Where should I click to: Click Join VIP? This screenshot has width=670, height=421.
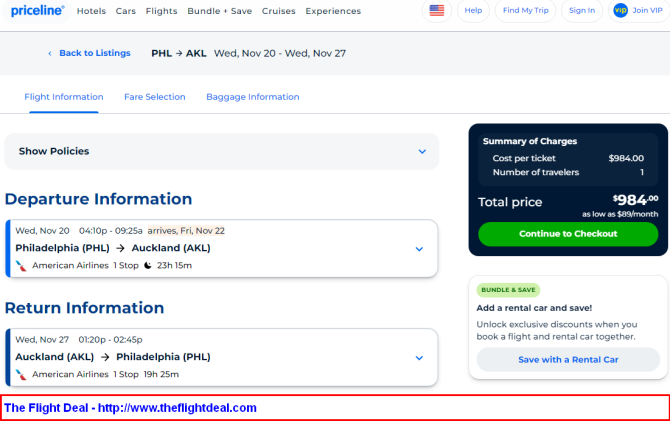[639, 10]
